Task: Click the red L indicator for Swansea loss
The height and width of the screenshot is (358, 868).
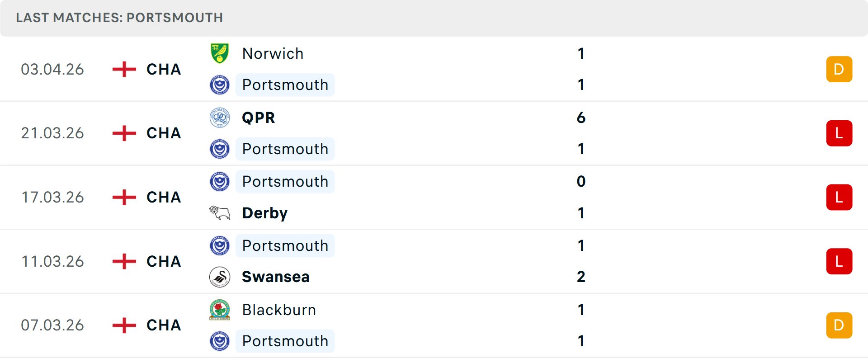Action: 839,261
